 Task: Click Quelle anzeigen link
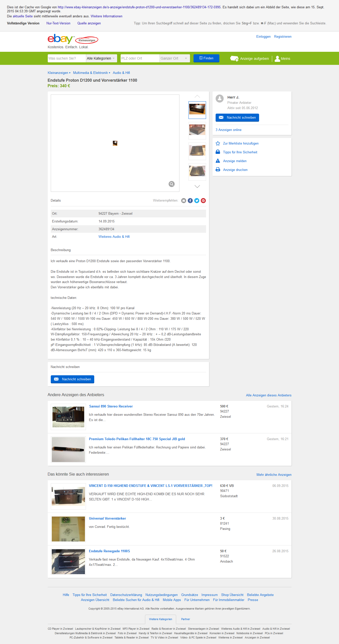tap(89, 23)
